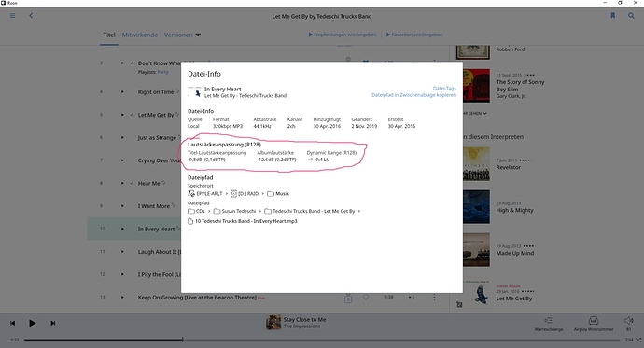Seek in the playback progress bar
The width and height of the screenshot is (644, 348).
[322, 340]
